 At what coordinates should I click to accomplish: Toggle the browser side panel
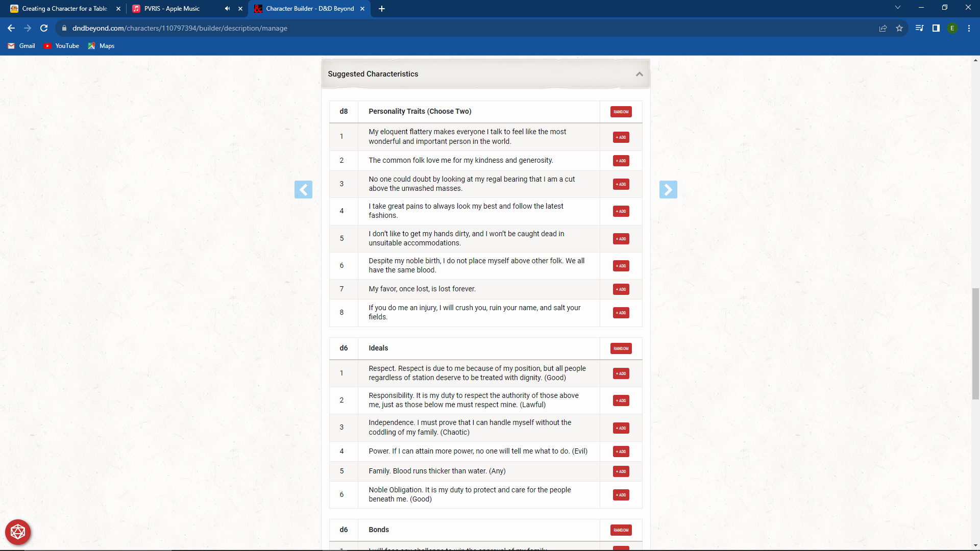click(936, 28)
